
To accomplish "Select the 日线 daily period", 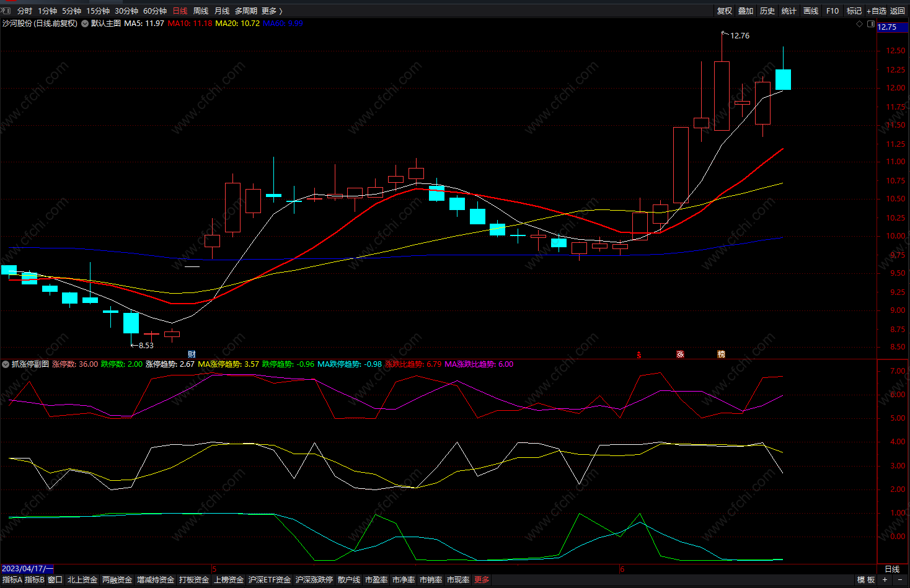I will (180, 11).
